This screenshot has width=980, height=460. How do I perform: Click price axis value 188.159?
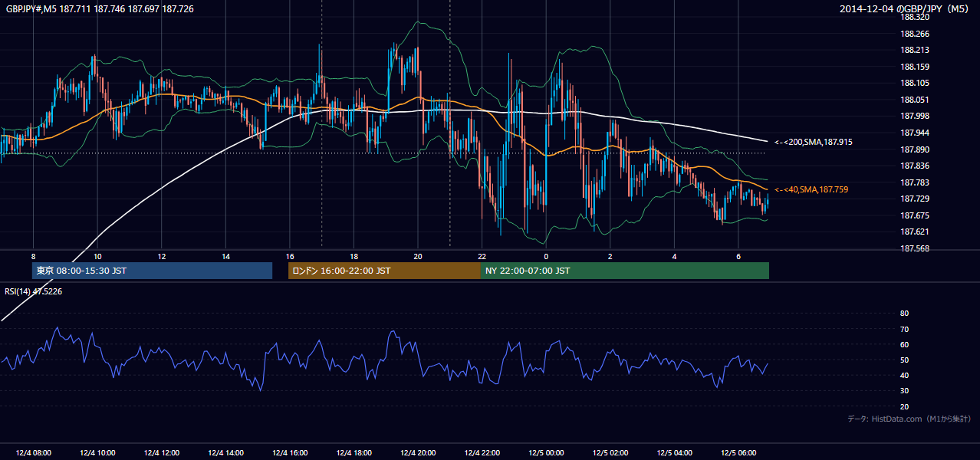914,67
